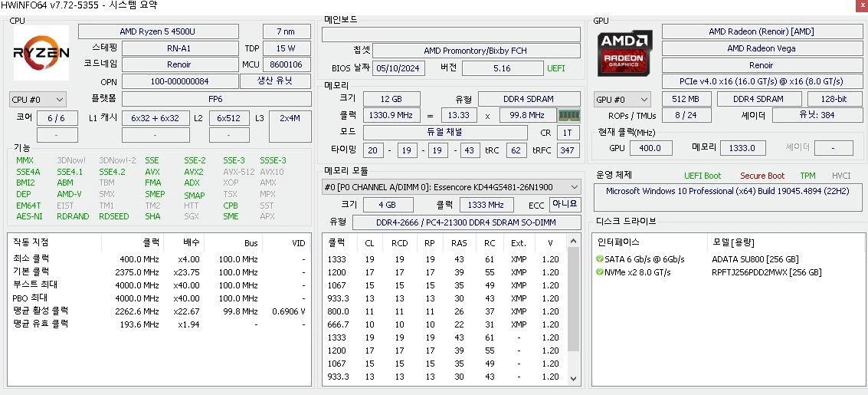Click the HVCI status label
868x395 pixels.
point(841,176)
